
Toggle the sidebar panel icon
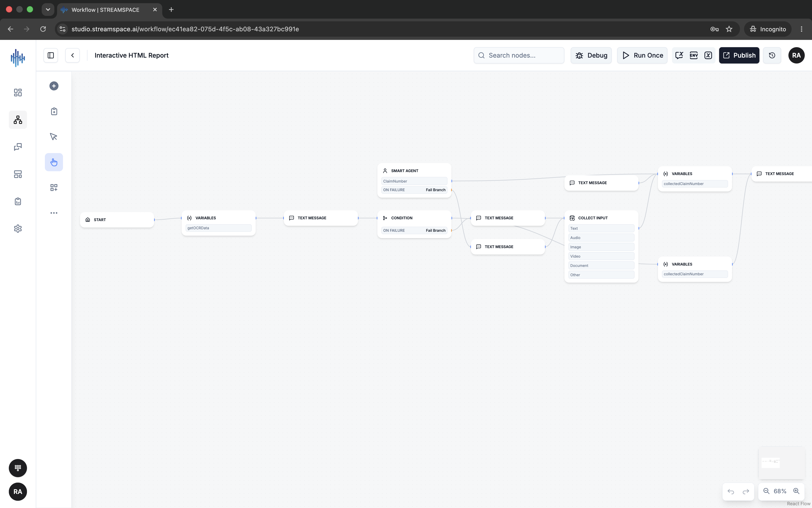(51, 55)
